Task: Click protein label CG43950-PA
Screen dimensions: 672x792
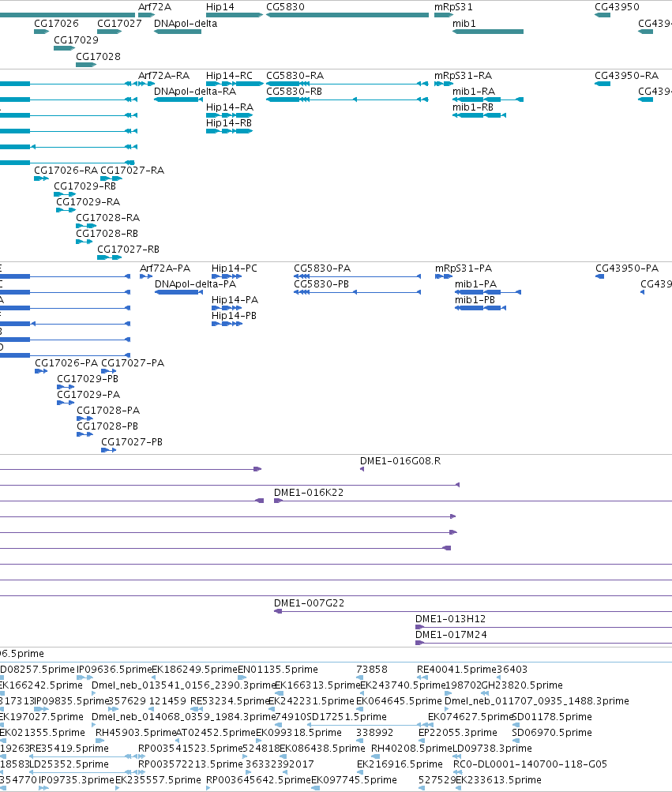Action: 627,268
